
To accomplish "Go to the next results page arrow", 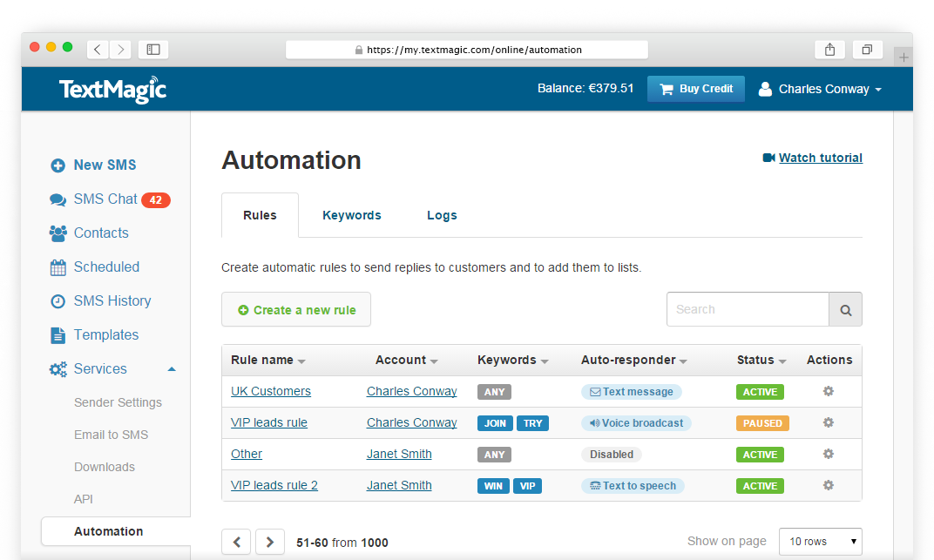I will [x=269, y=541].
